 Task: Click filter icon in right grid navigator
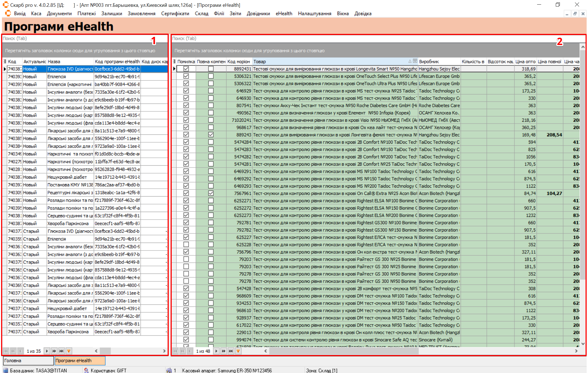238,351
